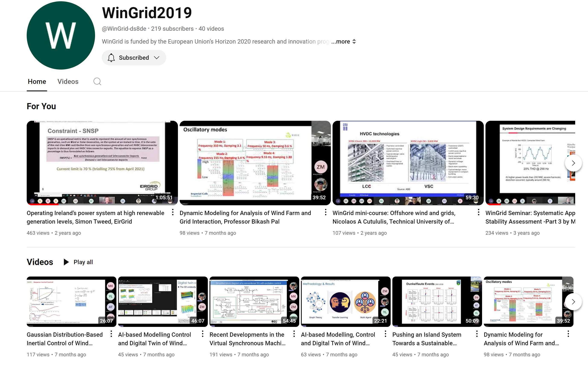The height and width of the screenshot is (367, 588).
Task: Open the HVDC technologies video thumbnail
Action: 408,163
